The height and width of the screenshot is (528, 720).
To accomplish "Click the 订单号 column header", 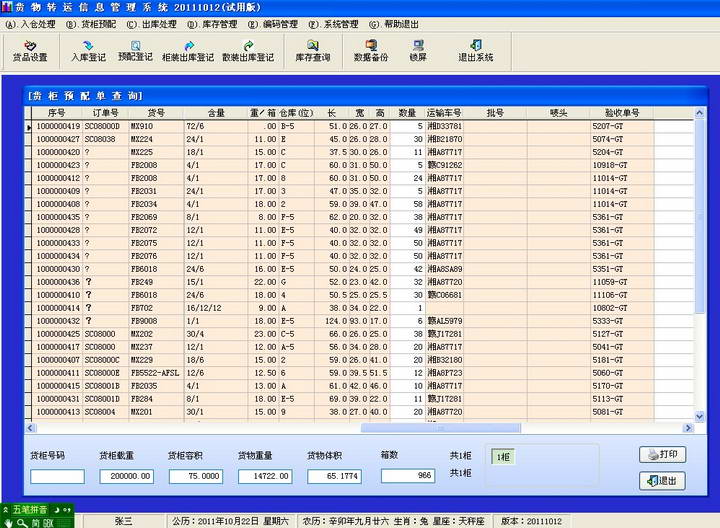I will pyautogui.click(x=105, y=112).
